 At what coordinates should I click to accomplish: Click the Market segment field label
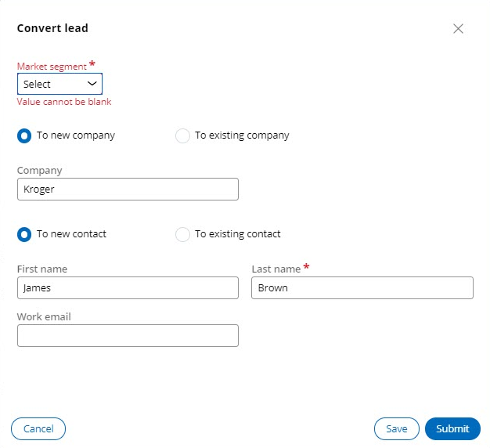[52, 67]
